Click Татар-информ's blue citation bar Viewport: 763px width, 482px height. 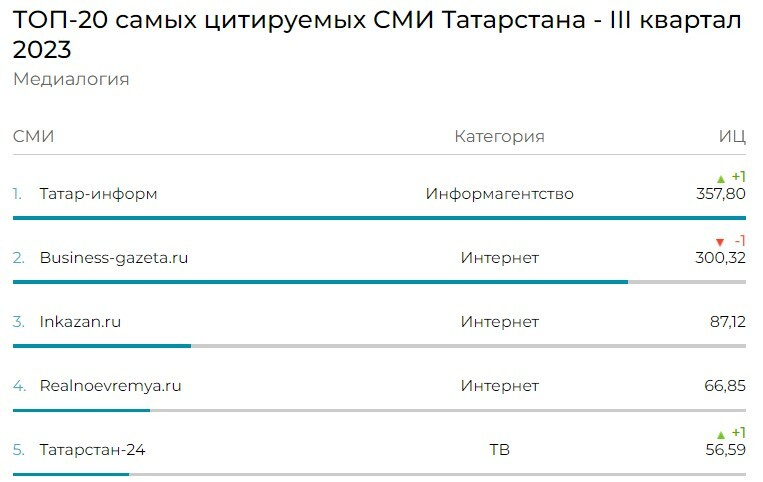379,218
